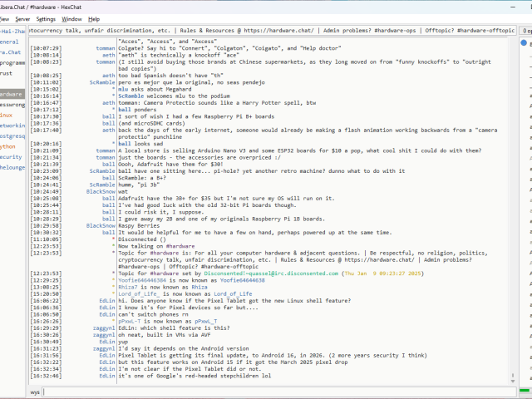Open the #linux channel
Image resolution: width=532 pixels, height=399 pixels.
click(7, 115)
